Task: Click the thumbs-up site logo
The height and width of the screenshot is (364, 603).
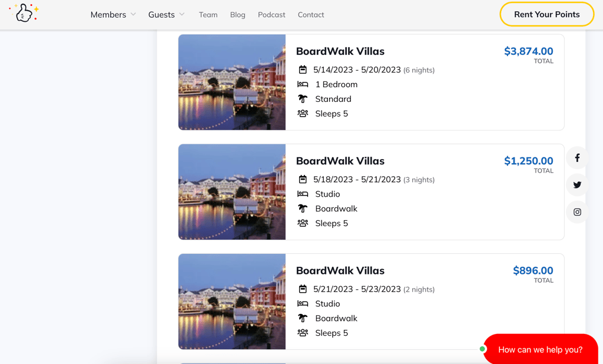Action: coord(24,13)
